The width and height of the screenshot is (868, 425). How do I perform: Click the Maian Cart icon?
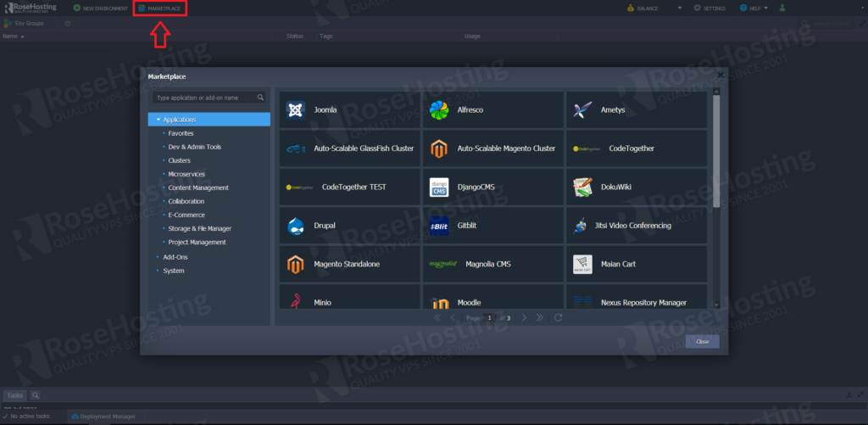pos(582,265)
